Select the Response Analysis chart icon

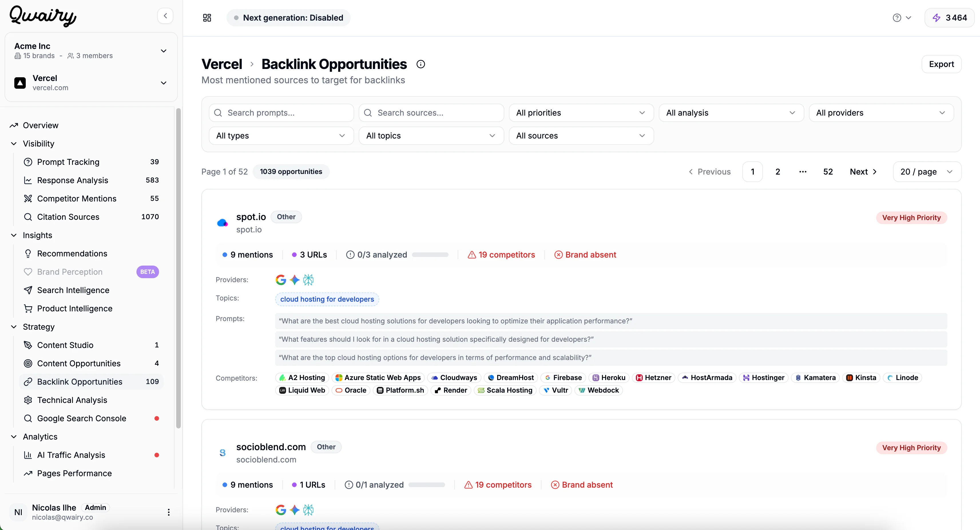[x=29, y=180]
